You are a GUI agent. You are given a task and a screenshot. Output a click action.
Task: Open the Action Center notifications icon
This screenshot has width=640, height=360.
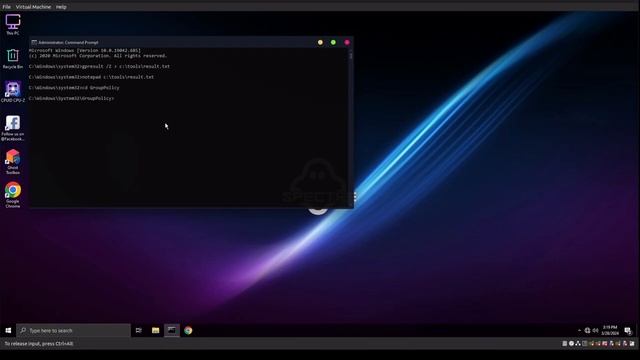click(x=628, y=330)
